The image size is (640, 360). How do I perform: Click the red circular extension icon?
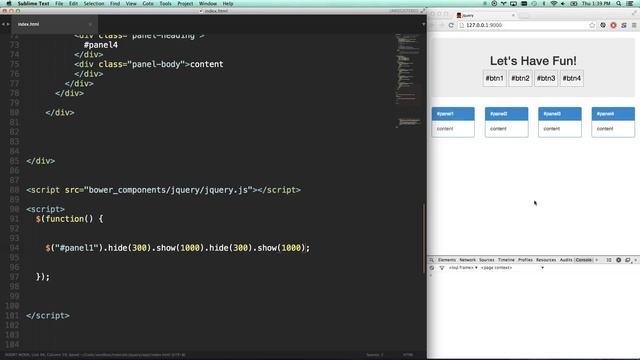click(613, 25)
